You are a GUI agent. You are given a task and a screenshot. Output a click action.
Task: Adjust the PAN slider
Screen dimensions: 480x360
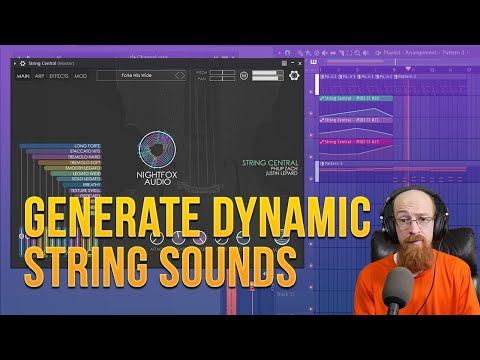pyautogui.click(x=222, y=79)
